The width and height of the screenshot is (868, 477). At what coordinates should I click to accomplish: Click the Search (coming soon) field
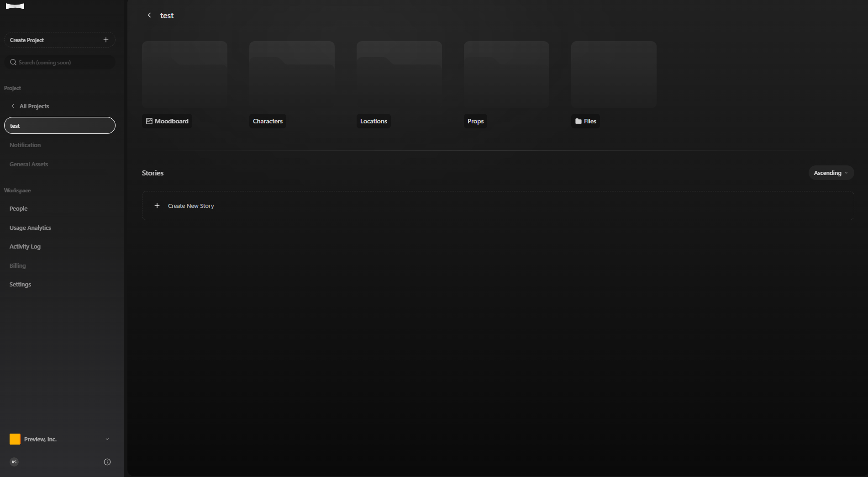[60, 62]
